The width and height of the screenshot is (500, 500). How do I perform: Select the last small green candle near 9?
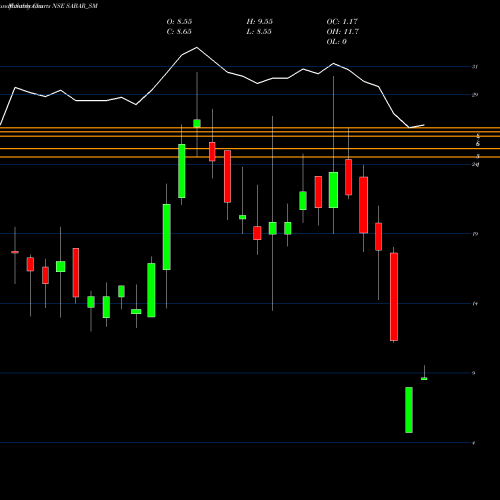(424, 379)
